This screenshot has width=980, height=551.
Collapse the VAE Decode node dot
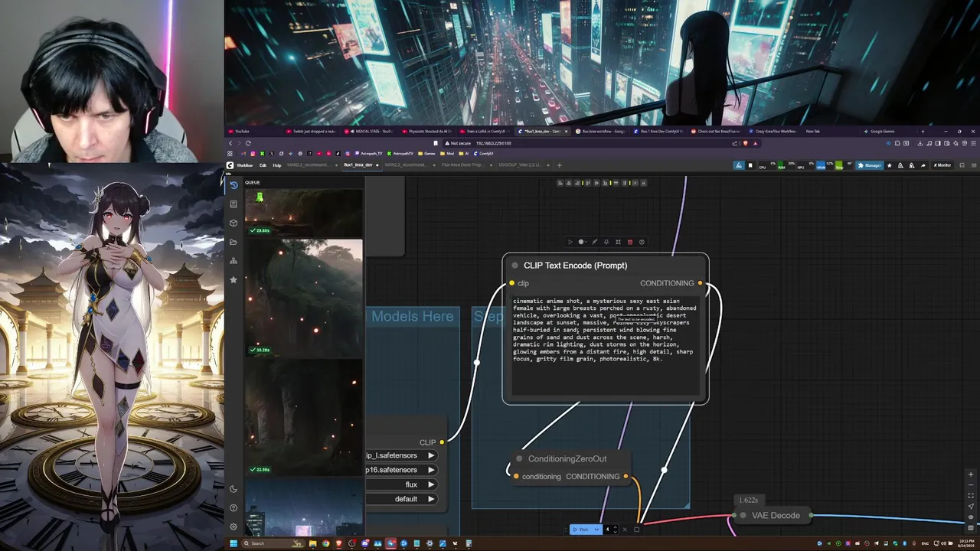(x=743, y=515)
